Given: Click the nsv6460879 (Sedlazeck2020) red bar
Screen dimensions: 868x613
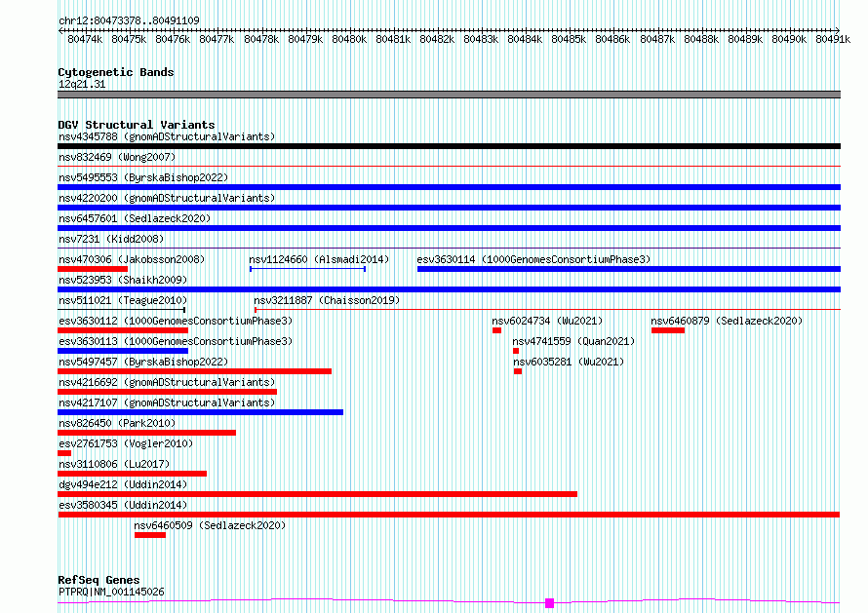Looking at the screenshot, I should 668,330.
